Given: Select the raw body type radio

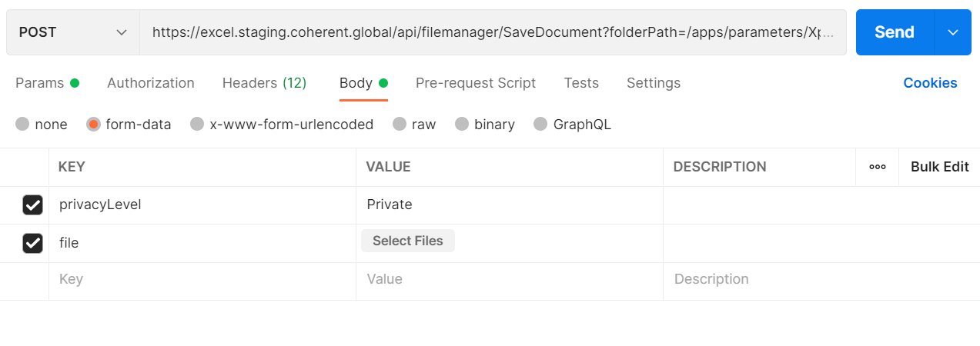Looking at the screenshot, I should 399,125.
